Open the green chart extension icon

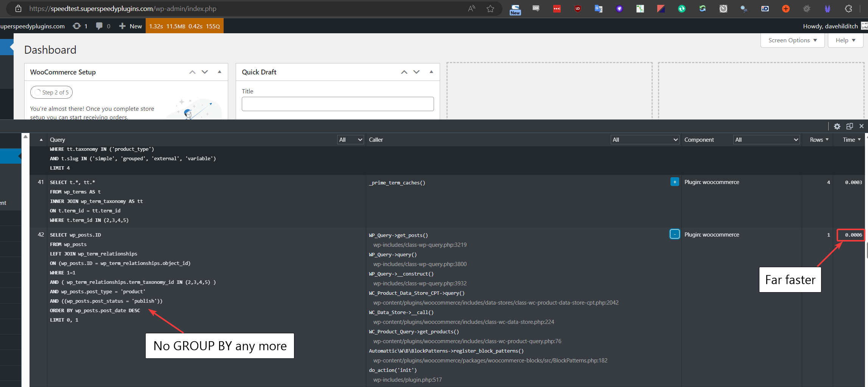click(640, 8)
